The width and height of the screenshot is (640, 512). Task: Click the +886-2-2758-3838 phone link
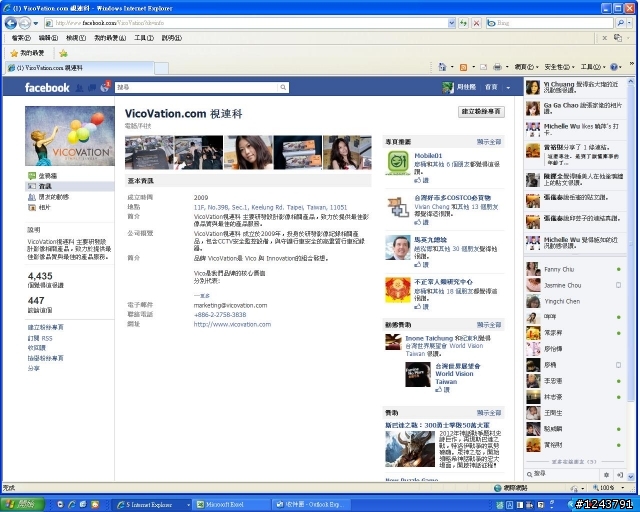pos(220,315)
